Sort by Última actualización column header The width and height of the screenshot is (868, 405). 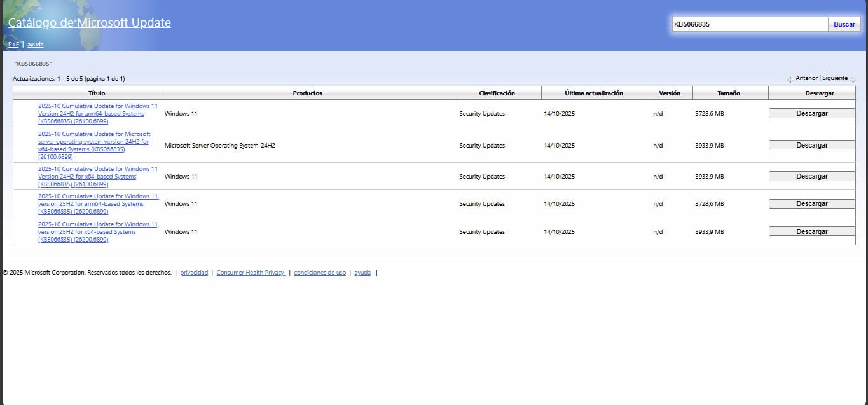pos(593,93)
